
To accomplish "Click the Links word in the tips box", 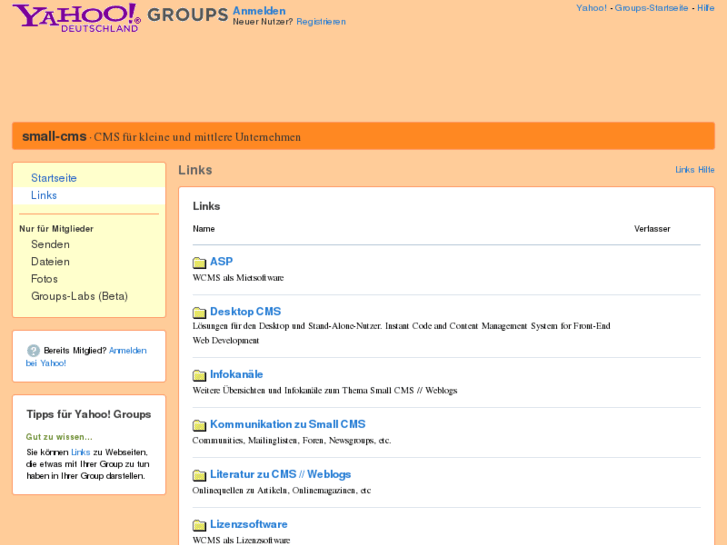I will [81, 452].
